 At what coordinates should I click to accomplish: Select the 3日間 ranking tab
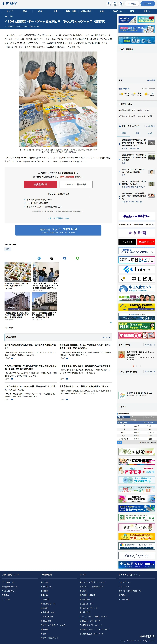coord(123,133)
